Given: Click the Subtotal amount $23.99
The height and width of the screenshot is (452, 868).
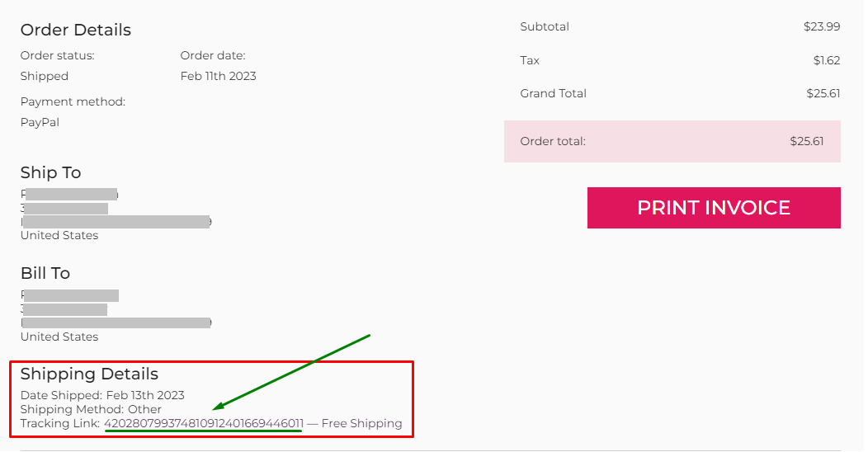Looking at the screenshot, I should tap(821, 26).
